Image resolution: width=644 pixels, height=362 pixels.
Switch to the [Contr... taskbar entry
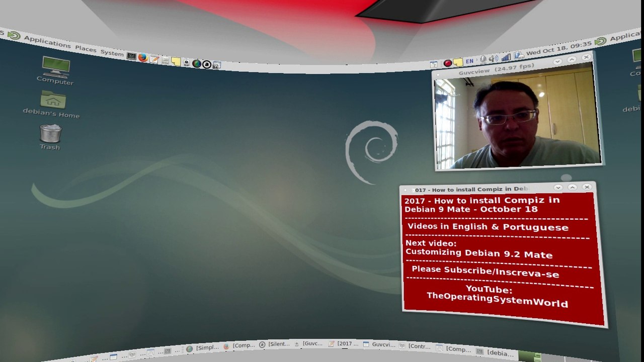coord(415,346)
